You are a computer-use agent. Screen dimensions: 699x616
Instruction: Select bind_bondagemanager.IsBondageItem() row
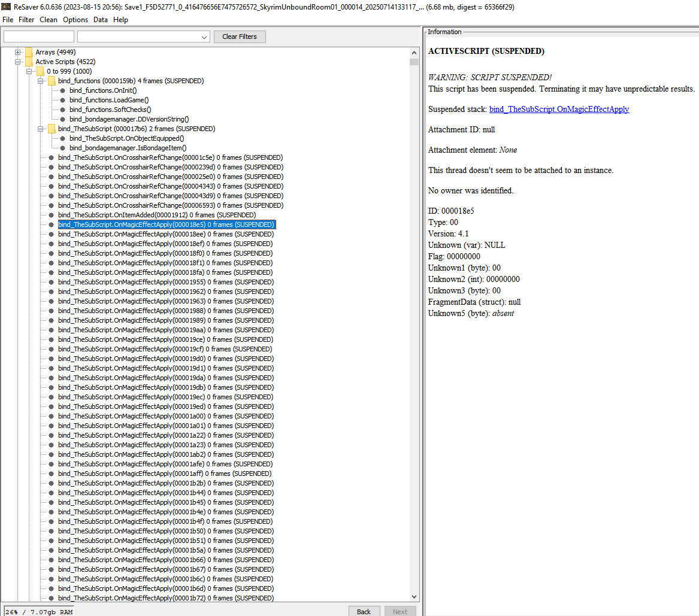click(128, 148)
